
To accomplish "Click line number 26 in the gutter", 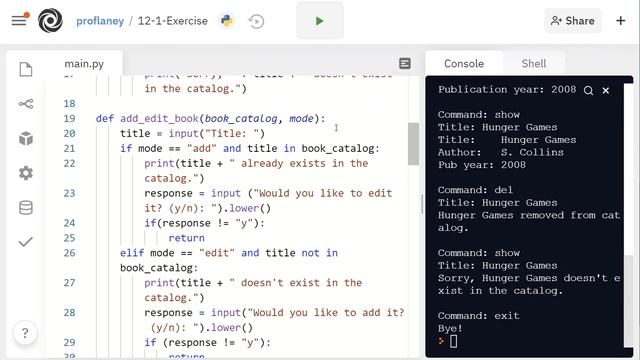I will pyautogui.click(x=69, y=253).
